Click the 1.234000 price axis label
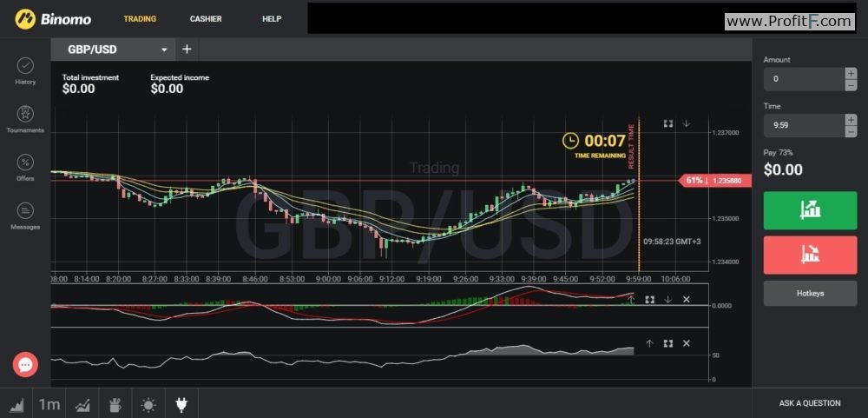The height and width of the screenshot is (418, 868). tap(725, 262)
